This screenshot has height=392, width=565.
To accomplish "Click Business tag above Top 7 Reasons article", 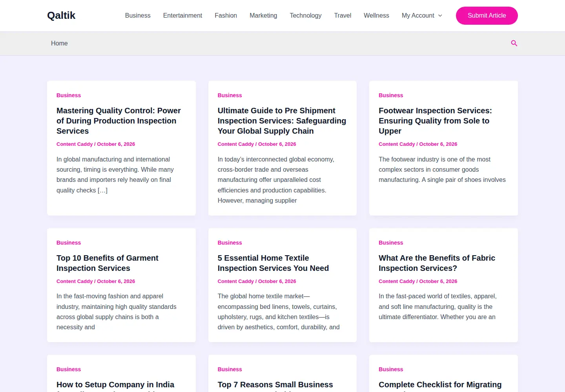I will (x=230, y=369).
